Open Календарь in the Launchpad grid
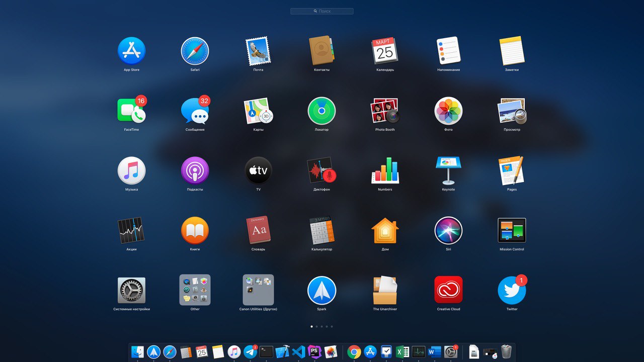644x362 pixels. pyautogui.click(x=385, y=51)
